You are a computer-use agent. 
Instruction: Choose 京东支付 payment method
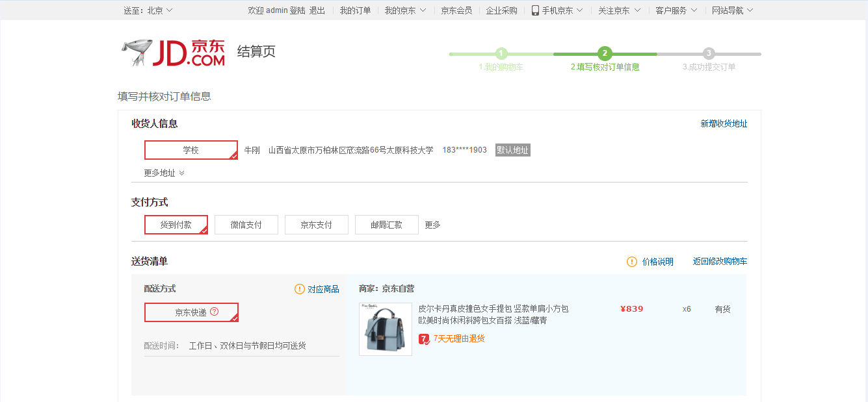(x=317, y=225)
